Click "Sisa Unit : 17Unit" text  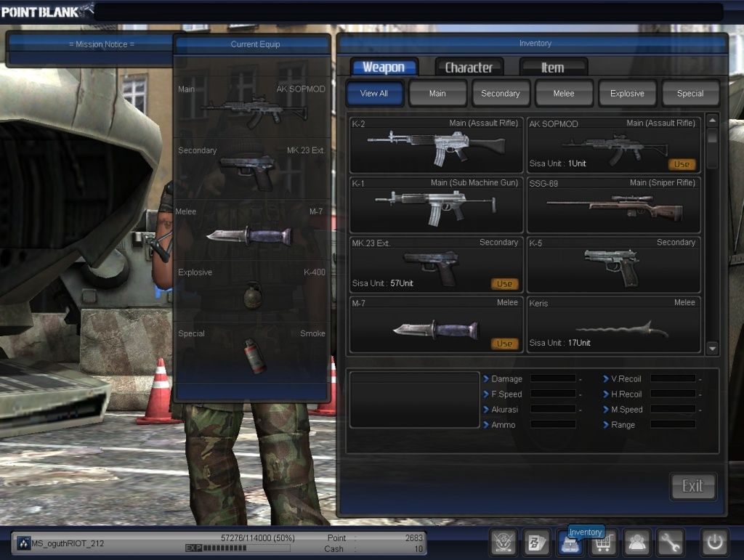(560, 343)
